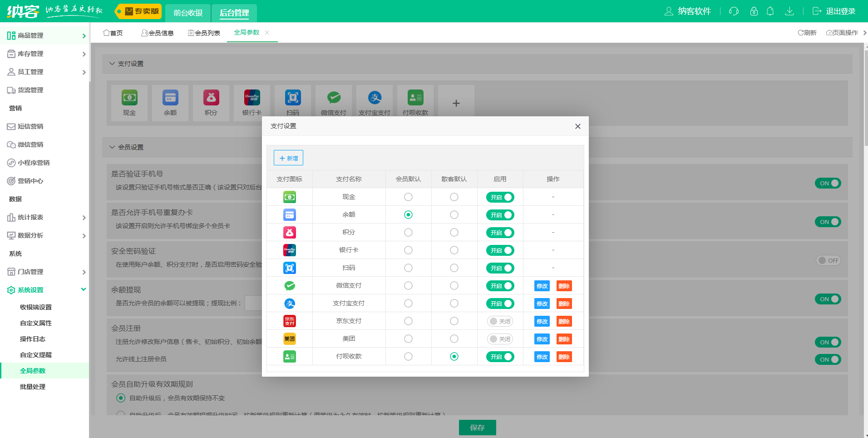
Task: Click the 新增 button in payment dialog
Action: (x=288, y=158)
